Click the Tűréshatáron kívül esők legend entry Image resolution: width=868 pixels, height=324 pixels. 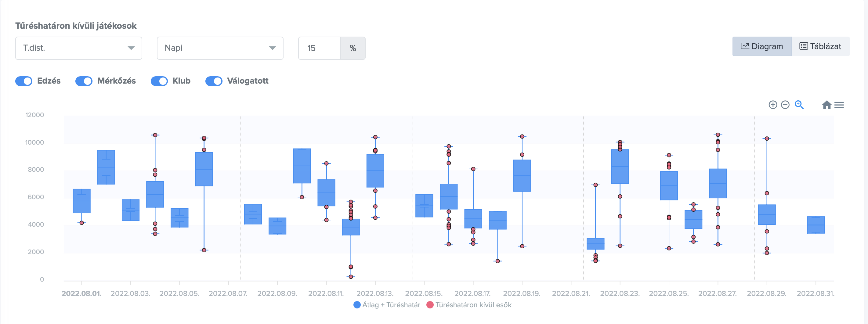(473, 305)
